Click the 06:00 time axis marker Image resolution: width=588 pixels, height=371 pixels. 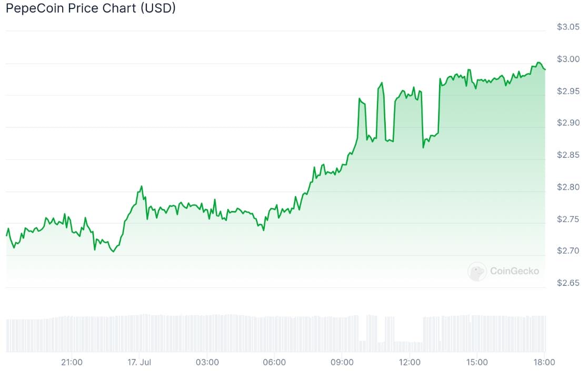coord(274,363)
